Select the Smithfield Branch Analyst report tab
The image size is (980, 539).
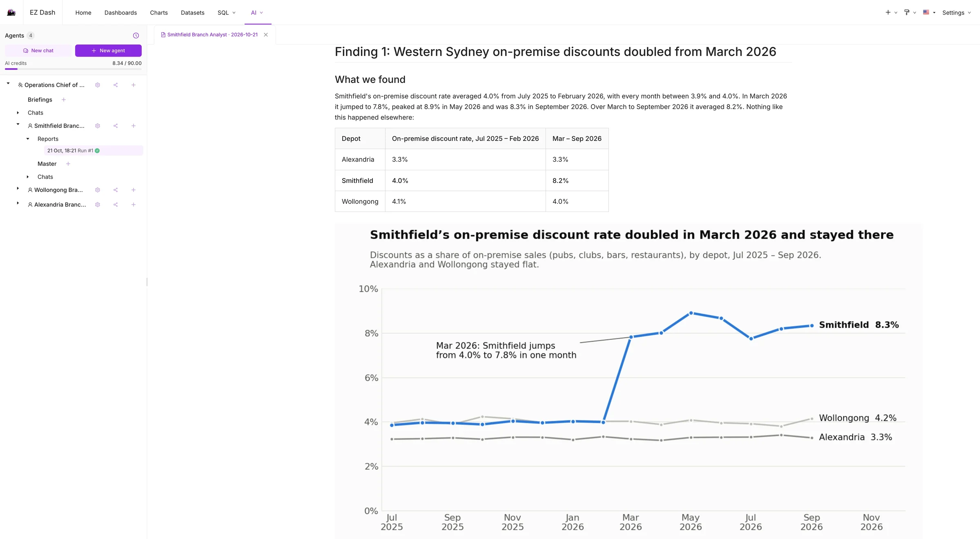[212, 35]
